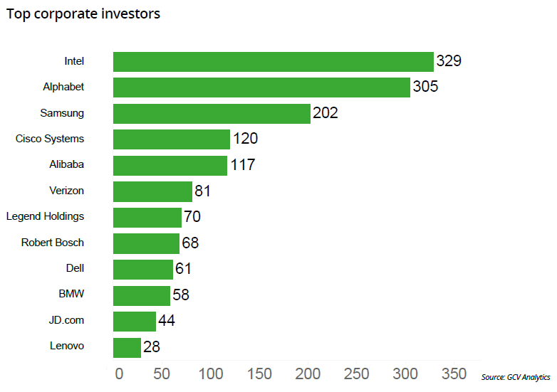
Task: Click the 202 value label
Action: point(326,113)
